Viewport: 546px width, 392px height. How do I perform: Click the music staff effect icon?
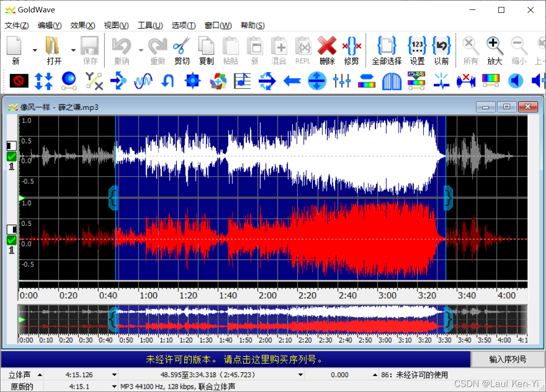point(242,81)
